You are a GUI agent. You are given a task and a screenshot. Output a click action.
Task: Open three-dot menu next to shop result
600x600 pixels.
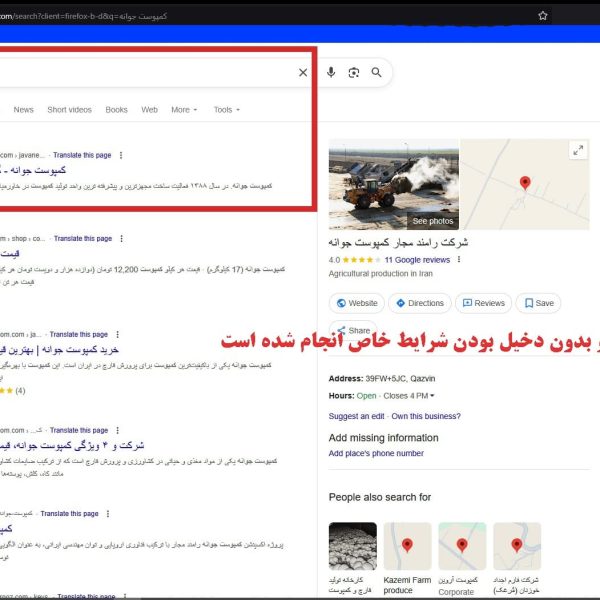click(x=121, y=238)
